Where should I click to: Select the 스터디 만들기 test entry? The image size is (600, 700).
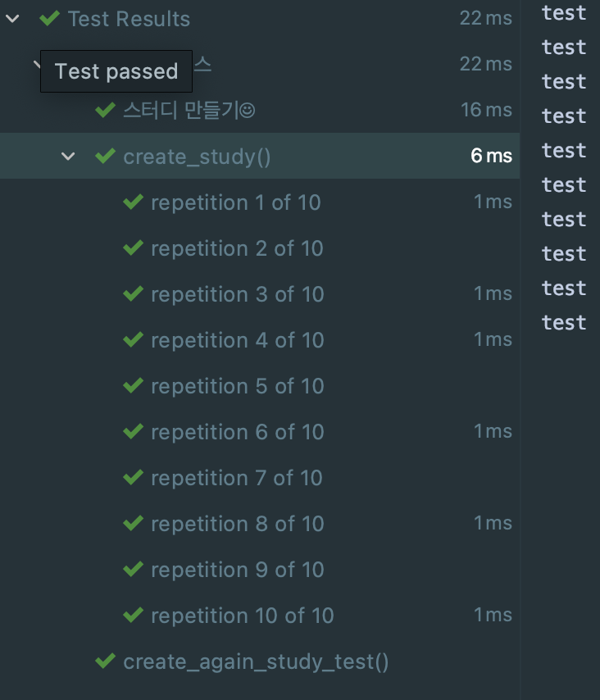[x=189, y=110]
